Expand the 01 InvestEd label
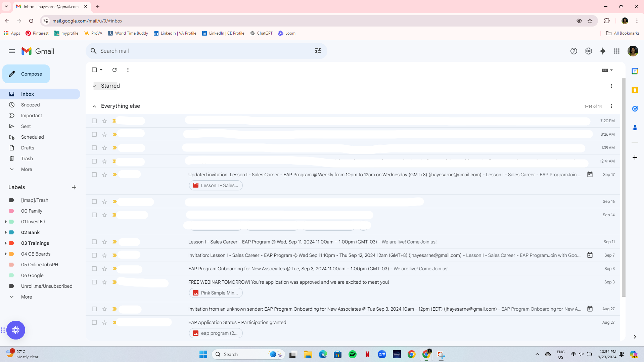This screenshot has width=644, height=362. pos(6,222)
